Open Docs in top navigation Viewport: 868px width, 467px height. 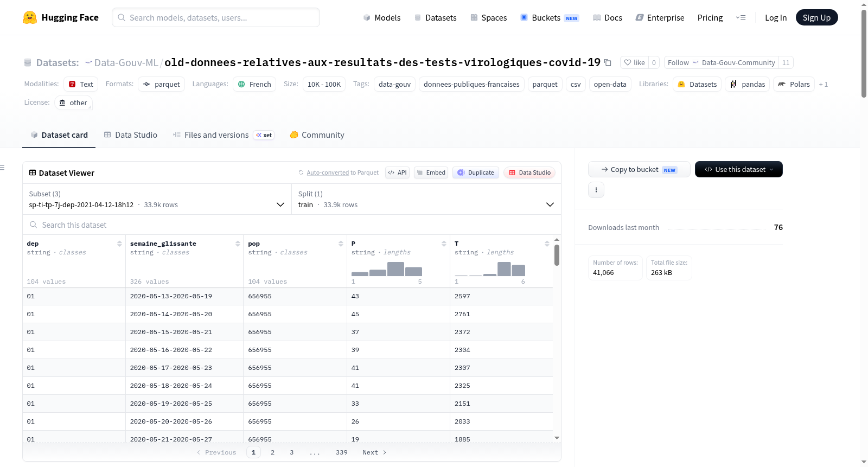coord(608,18)
